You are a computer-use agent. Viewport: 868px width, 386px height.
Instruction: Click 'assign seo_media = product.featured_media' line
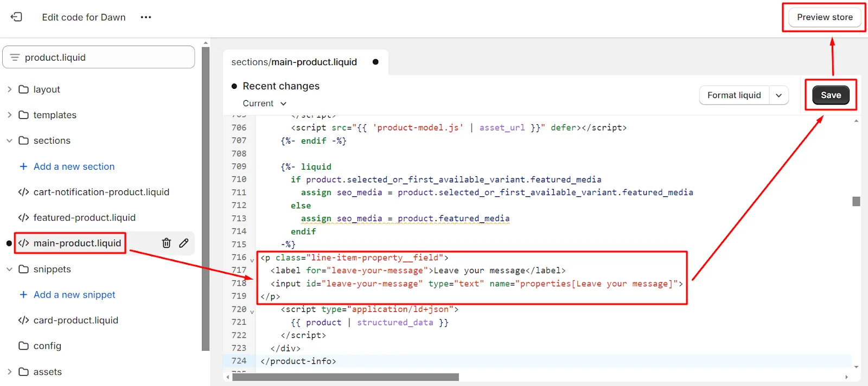pyautogui.click(x=405, y=218)
